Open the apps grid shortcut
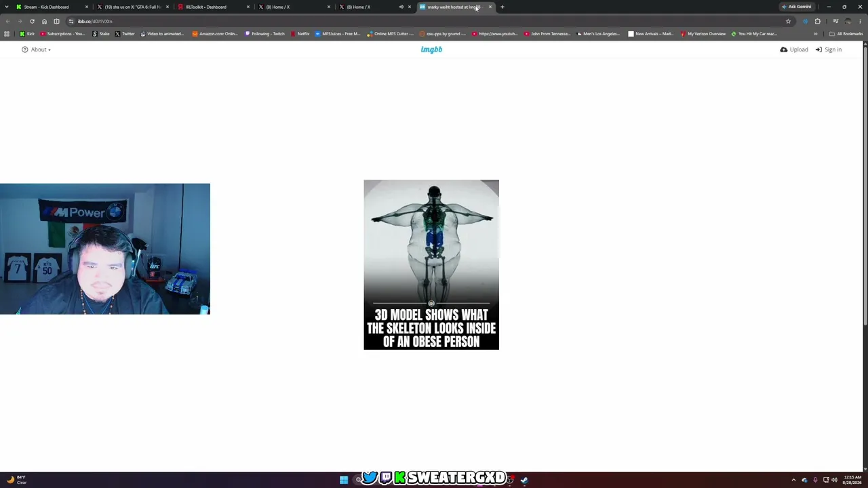 pyautogui.click(x=7, y=34)
